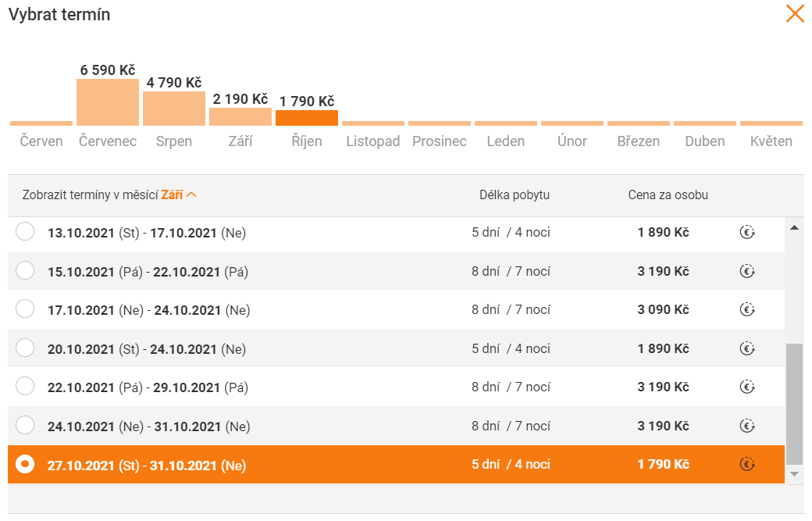Click scrollbar up arrow in term list
Viewport: 812px width, 521px height.
(x=794, y=227)
